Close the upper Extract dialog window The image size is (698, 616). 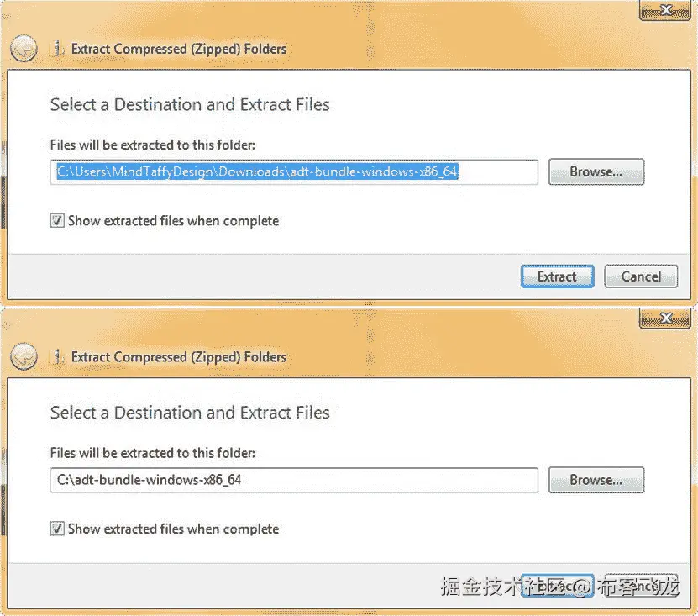tap(665, 10)
